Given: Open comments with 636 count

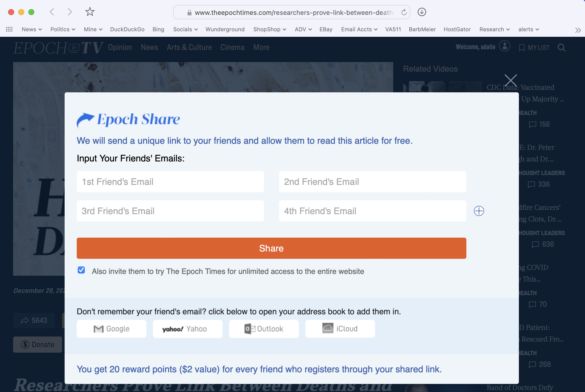Looking at the screenshot, I should tap(543, 244).
